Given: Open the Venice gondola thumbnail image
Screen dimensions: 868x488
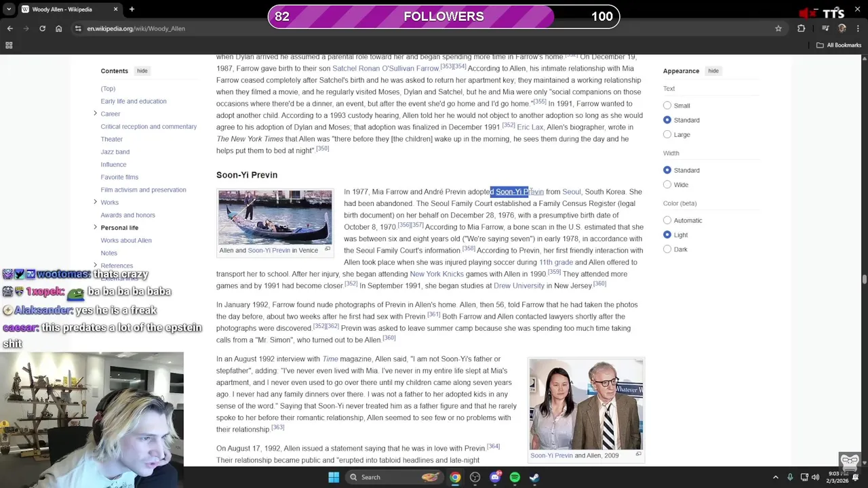Looking at the screenshot, I should point(275,217).
